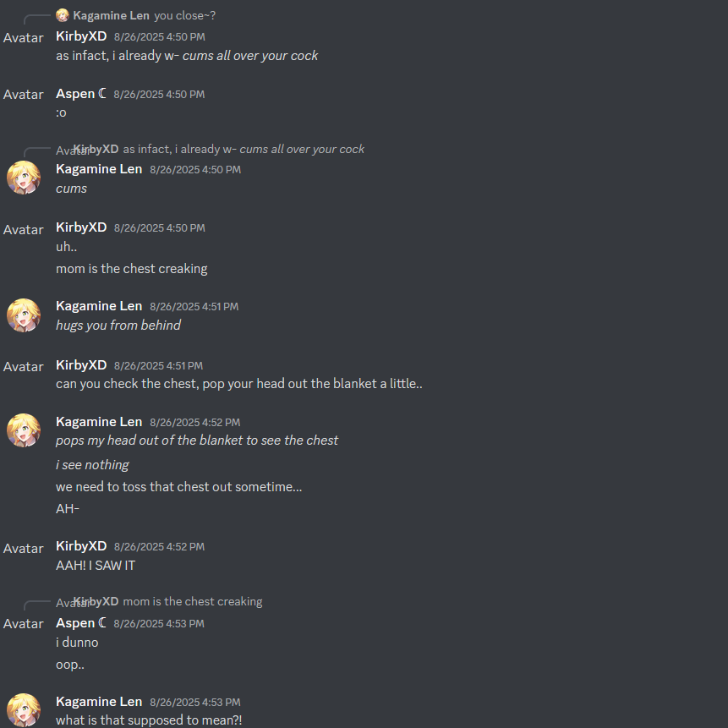Open KirbyXD's avatar placeholder on the 4:52 PM message
The image size is (728, 728).
pyautogui.click(x=23, y=548)
